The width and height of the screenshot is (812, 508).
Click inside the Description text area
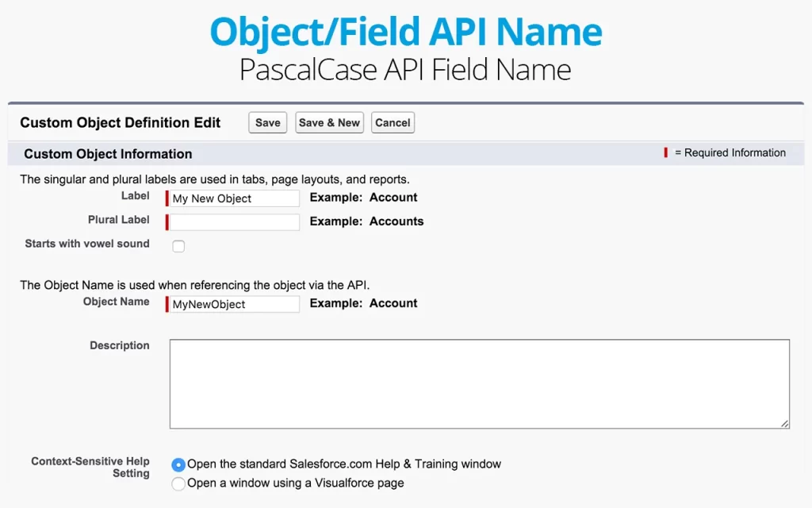tap(479, 384)
